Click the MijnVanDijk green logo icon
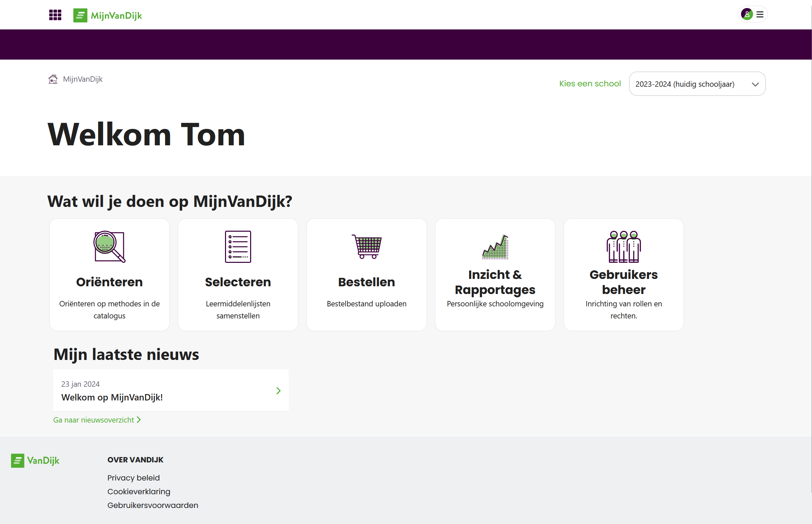Image resolution: width=812 pixels, height=524 pixels. coord(80,15)
